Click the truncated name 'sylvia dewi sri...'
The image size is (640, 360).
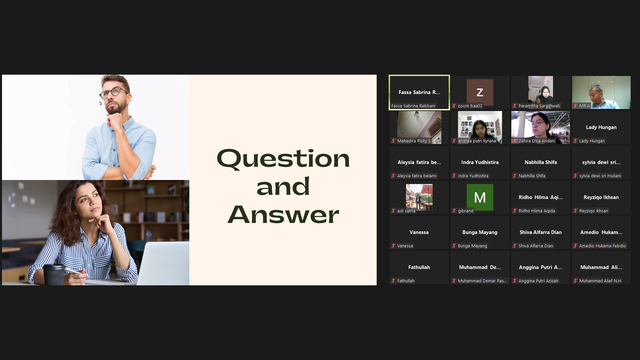(x=601, y=162)
